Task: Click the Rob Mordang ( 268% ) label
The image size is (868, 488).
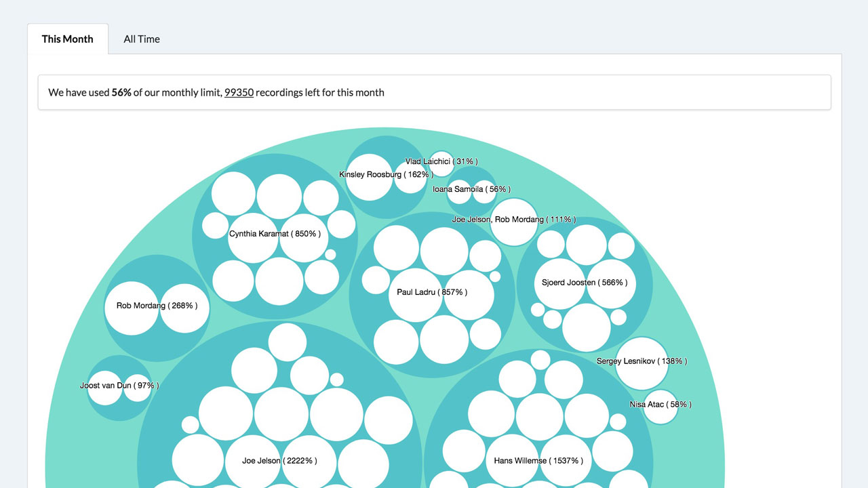Action: point(157,306)
